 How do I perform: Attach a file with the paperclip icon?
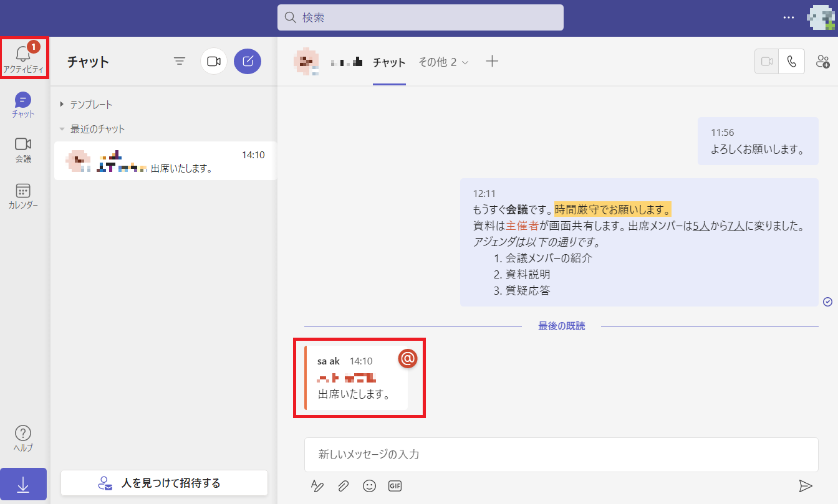click(x=344, y=486)
